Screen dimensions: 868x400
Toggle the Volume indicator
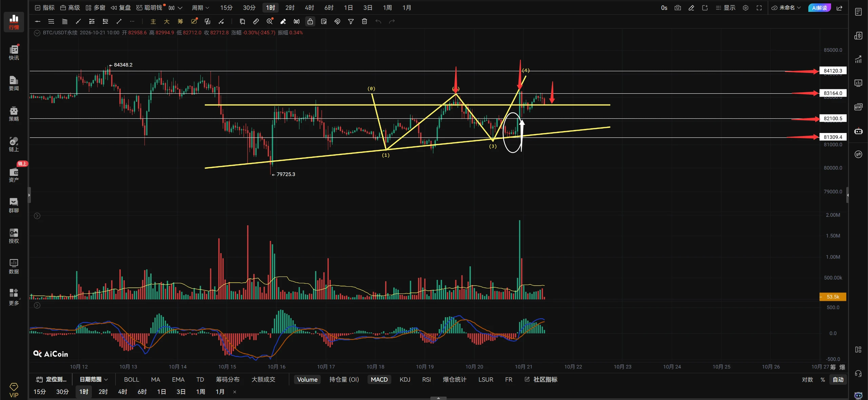coord(307,379)
